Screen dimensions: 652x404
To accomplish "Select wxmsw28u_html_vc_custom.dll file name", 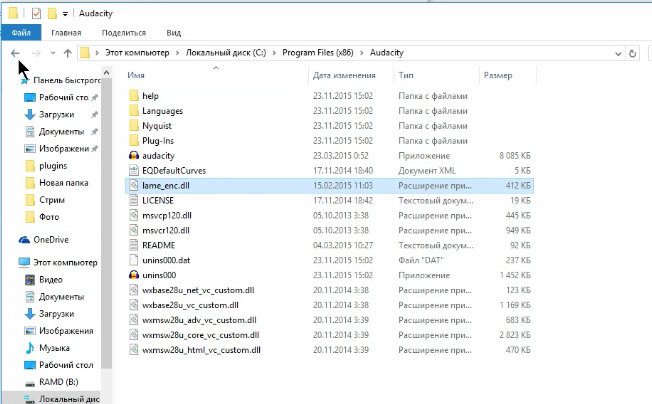I will (201, 350).
